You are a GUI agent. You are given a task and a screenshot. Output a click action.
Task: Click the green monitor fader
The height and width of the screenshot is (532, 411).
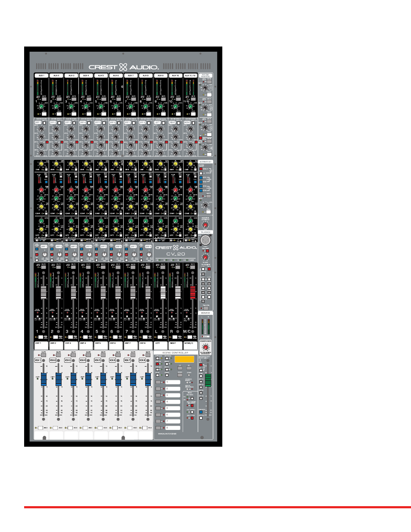tap(208, 380)
